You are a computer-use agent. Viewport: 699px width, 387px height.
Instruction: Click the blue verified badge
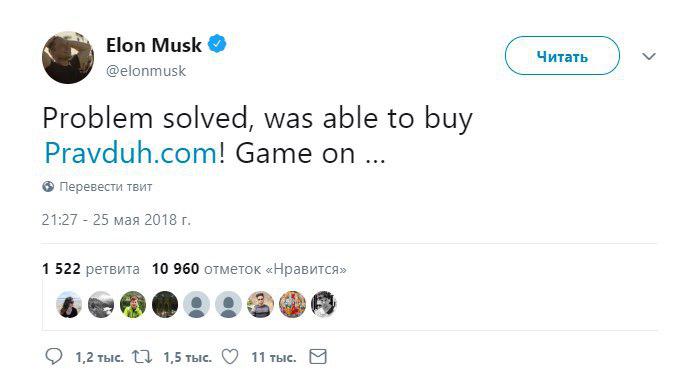217,44
